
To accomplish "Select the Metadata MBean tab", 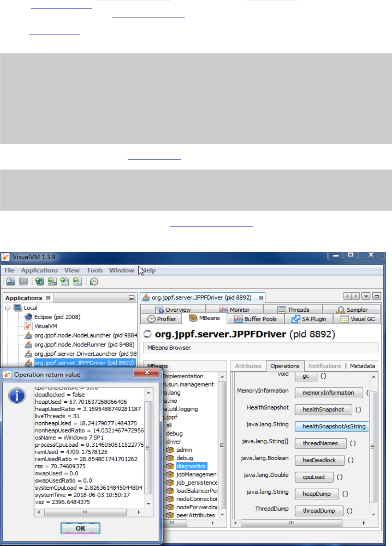I will pos(363,366).
